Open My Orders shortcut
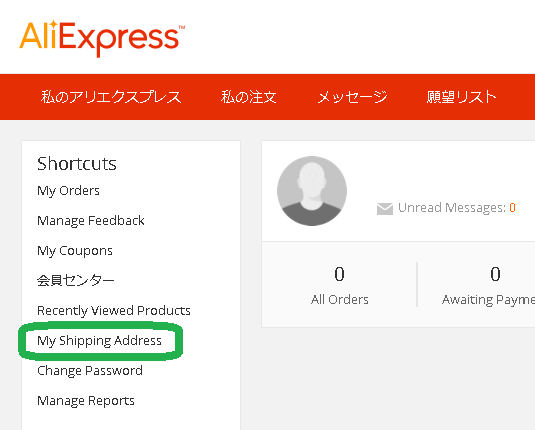The image size is (535, 430). point(68,191)
